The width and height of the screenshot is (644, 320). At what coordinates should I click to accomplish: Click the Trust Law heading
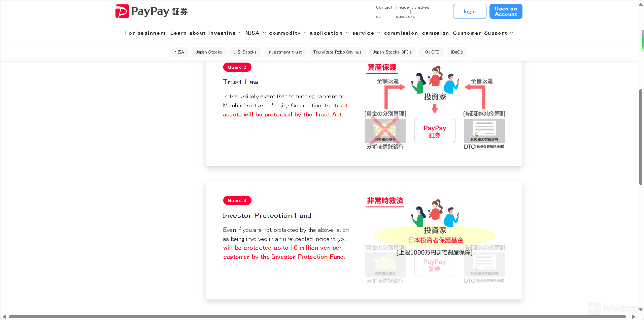click(241, 82)
